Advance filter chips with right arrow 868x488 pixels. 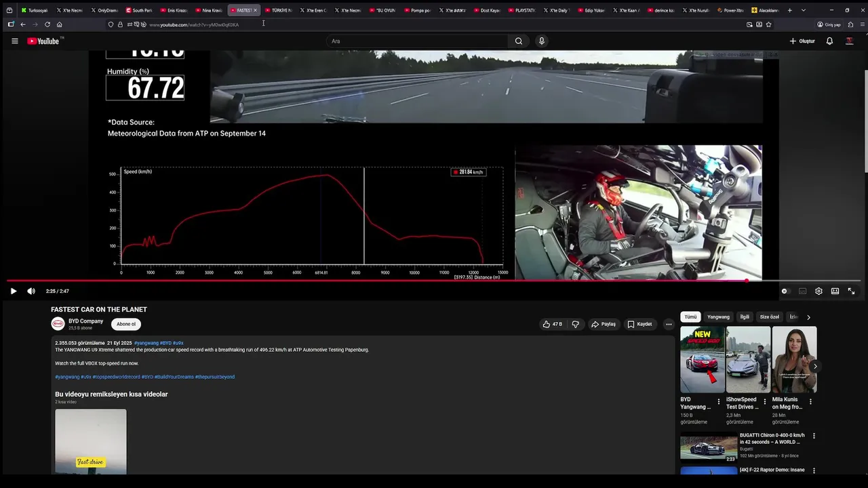pyautogui.click(x=808, y=317)
